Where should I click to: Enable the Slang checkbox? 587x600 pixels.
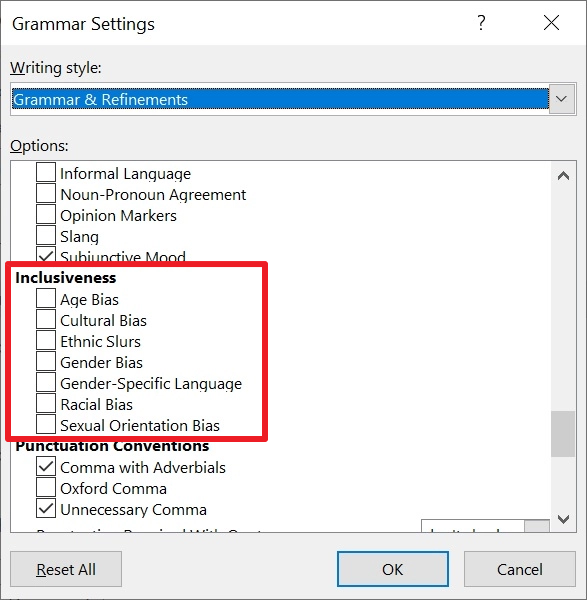tap(46, 236)
